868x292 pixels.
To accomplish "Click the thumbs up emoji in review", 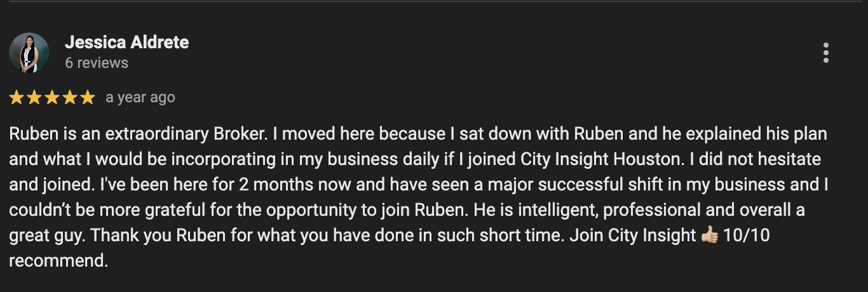I will [x=709, y=236].
